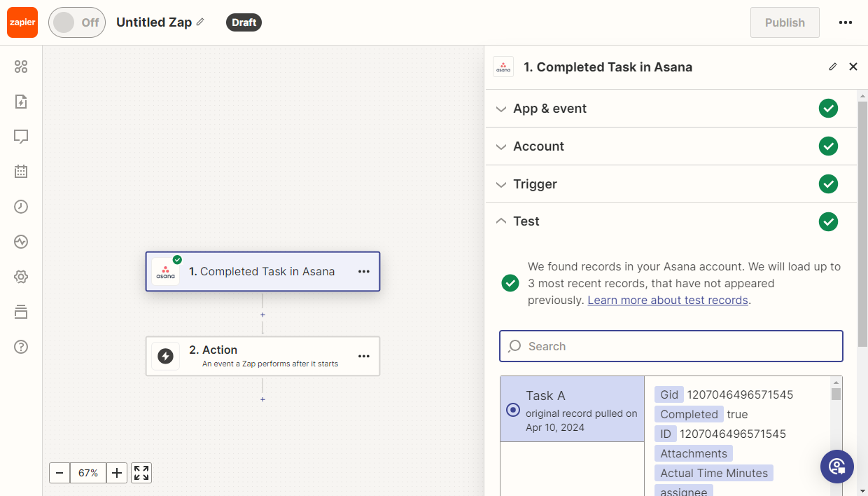Collapse the Test section

(x=526, y=221)
